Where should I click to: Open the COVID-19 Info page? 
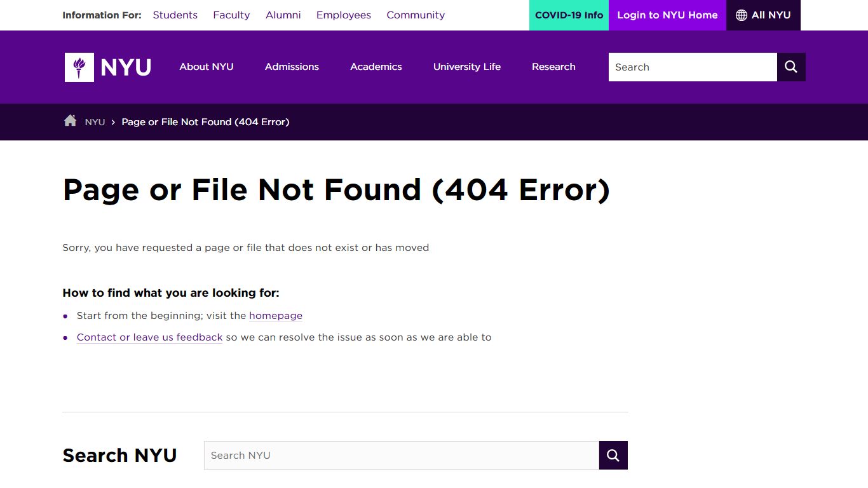569,15
